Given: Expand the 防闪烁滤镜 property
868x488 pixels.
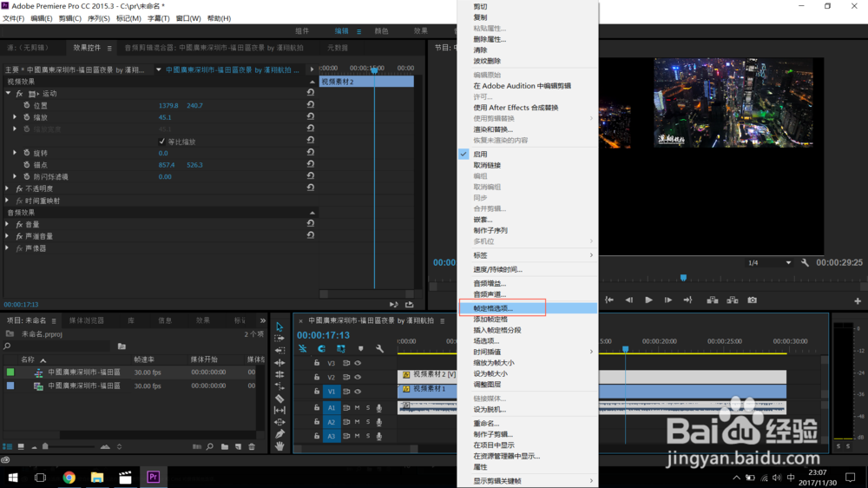Looking at the screenshot, I should point(15,176).
